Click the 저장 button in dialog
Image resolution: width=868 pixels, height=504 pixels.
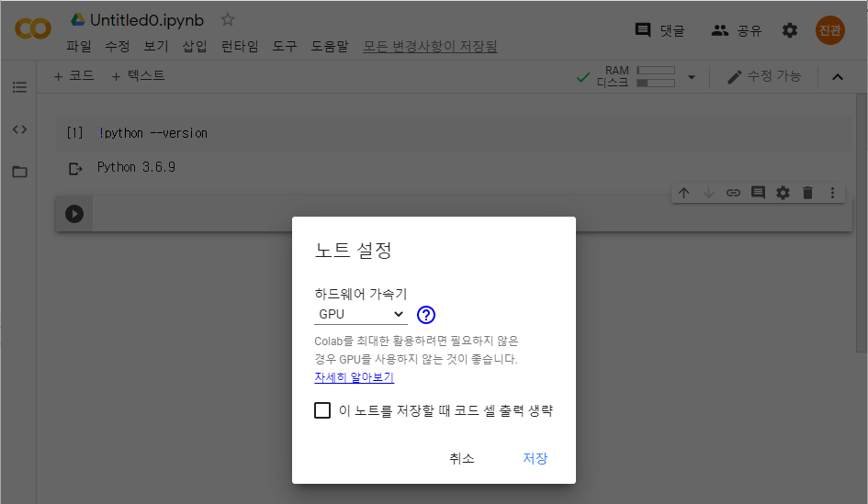click(x=535, y=458)
